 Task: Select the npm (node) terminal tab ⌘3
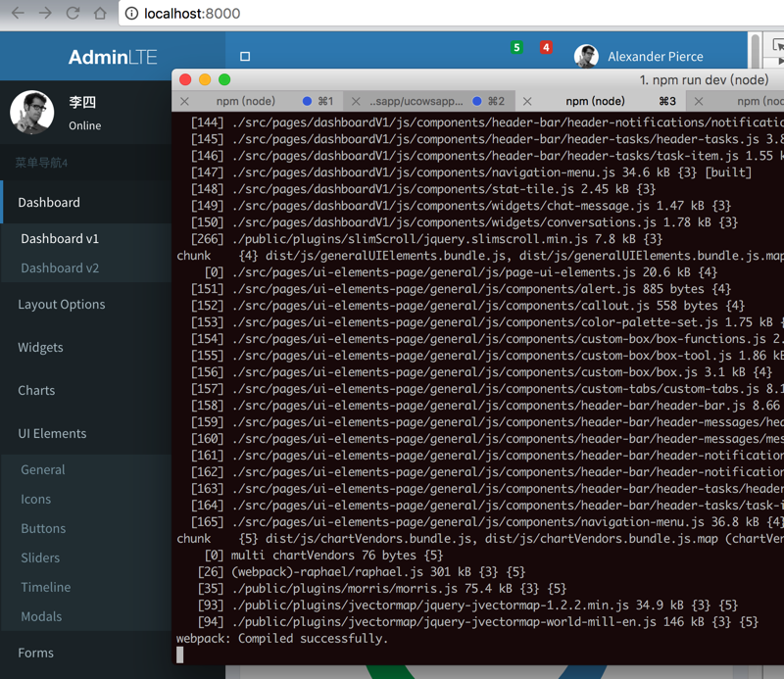(x=601, y=101)
